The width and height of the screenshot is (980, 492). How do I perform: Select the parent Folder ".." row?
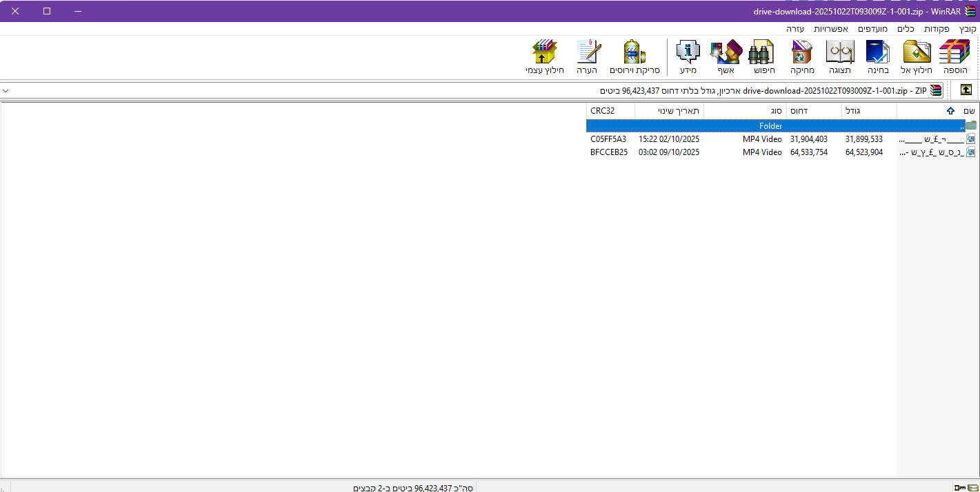pyautogui.click(x=770, y=126)
